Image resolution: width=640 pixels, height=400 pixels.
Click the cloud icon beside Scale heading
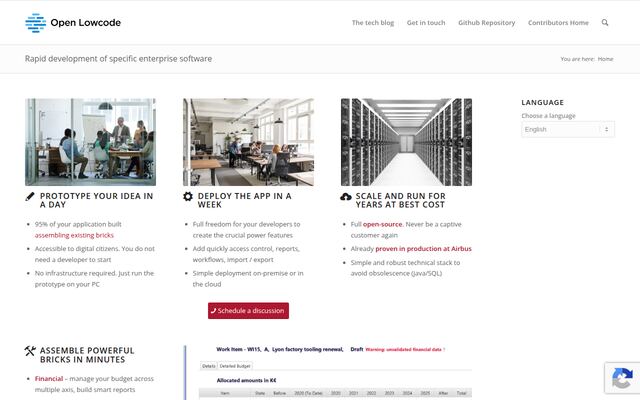point(346,197)
